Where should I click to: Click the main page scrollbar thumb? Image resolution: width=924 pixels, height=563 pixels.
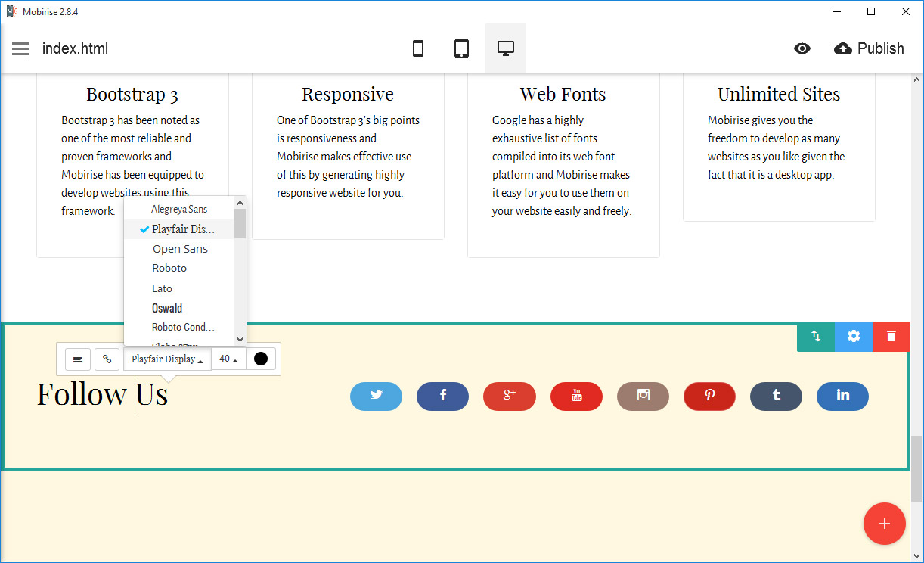(x=917, y=469)
